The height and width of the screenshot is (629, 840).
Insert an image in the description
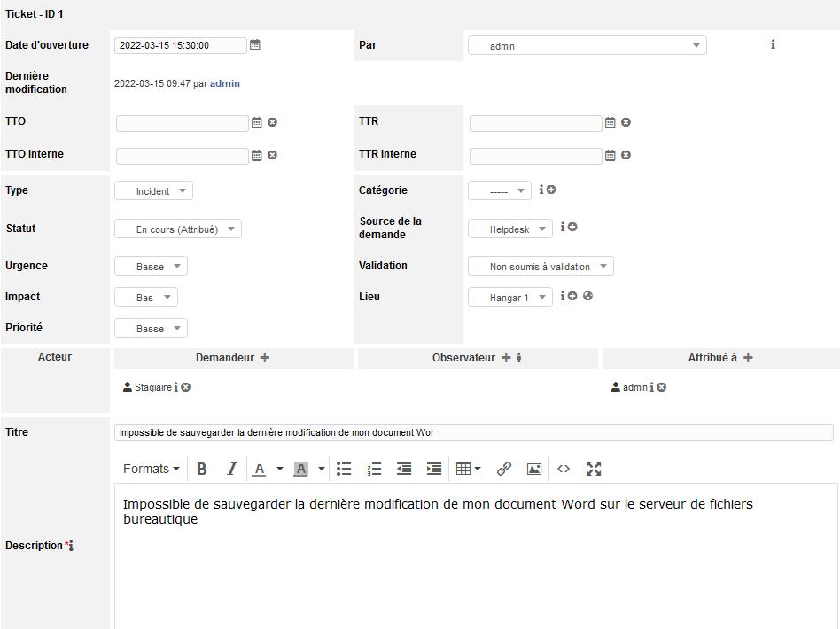click(x=533, y=469)
